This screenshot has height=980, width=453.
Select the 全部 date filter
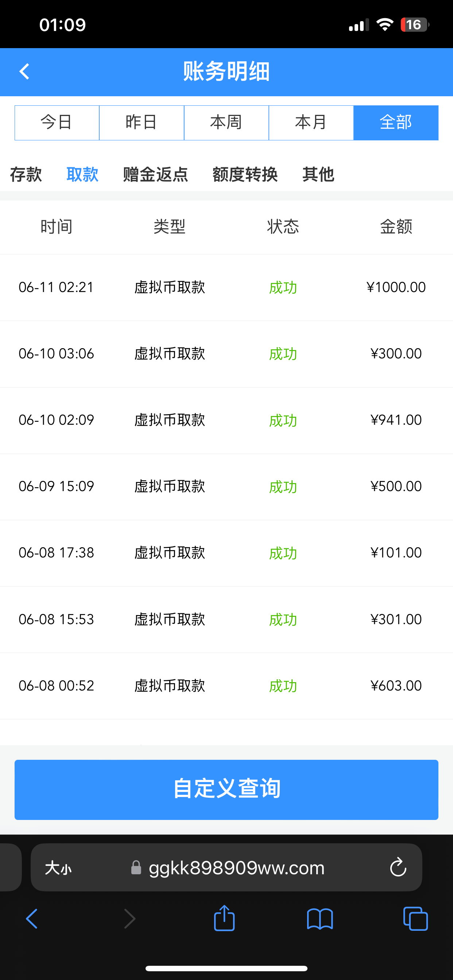click(396, 122)
